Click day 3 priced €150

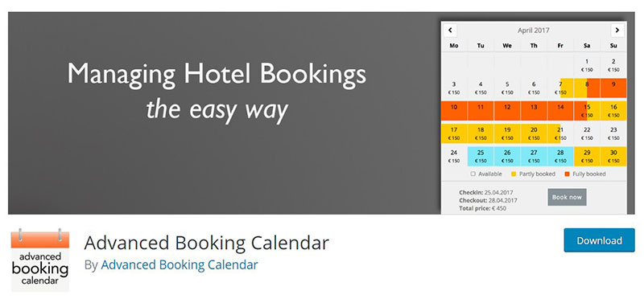[454, 88]
